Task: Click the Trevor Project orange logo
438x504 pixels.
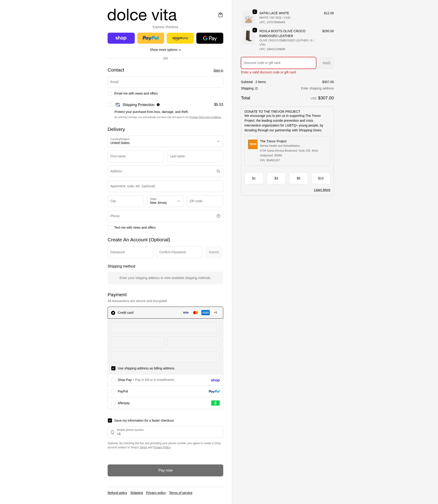Action: tap(253, 144)
